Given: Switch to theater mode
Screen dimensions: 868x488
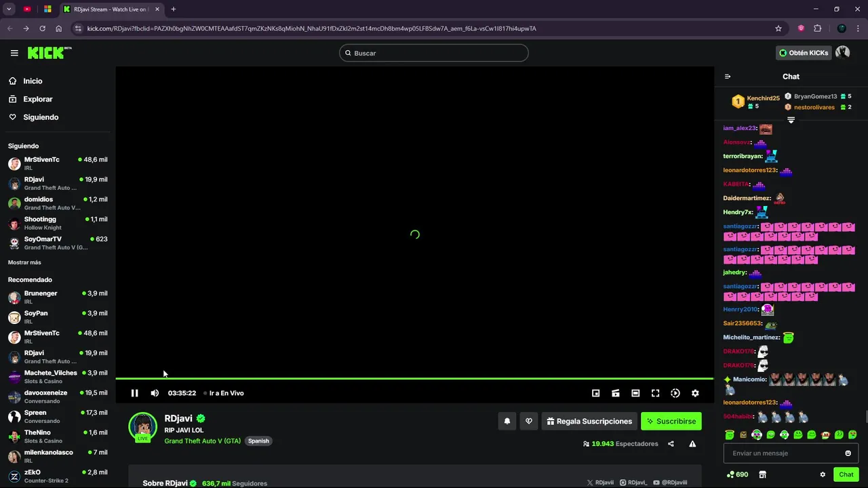Looking at the screenshot, I should 635,393.
